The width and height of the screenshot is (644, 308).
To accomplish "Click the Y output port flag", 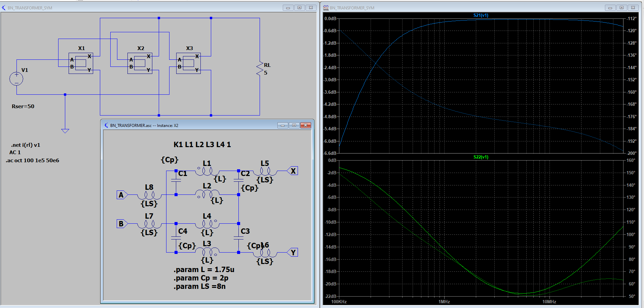I will point(293,253).
